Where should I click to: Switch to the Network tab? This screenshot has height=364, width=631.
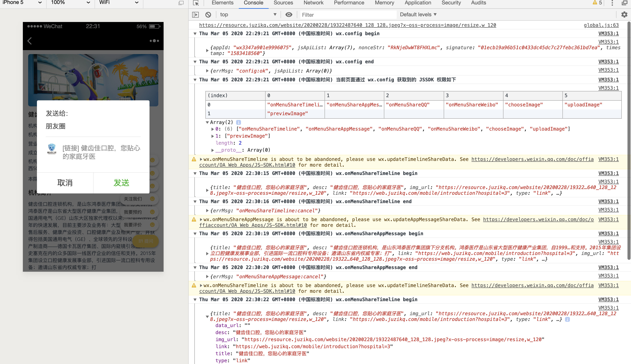point(313,3)
